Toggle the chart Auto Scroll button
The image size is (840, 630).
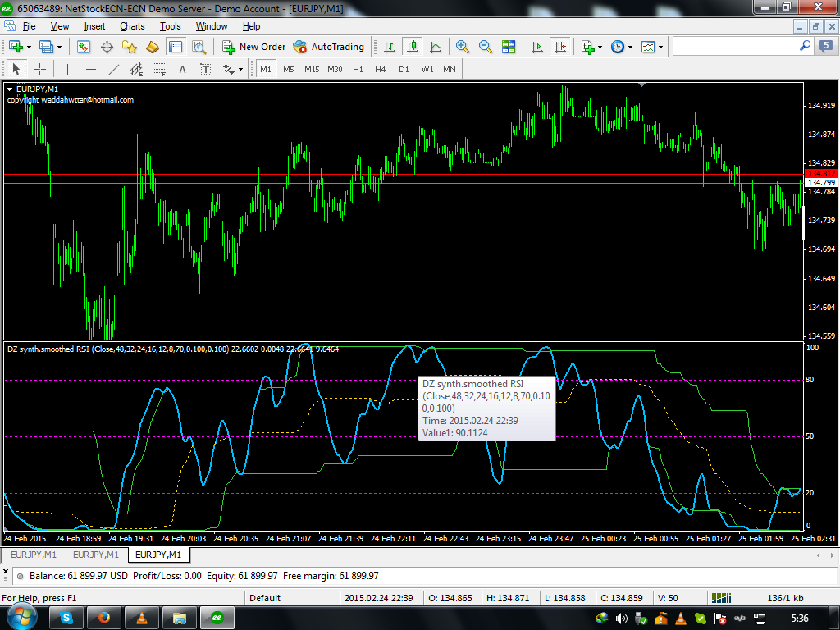[537, 47]
